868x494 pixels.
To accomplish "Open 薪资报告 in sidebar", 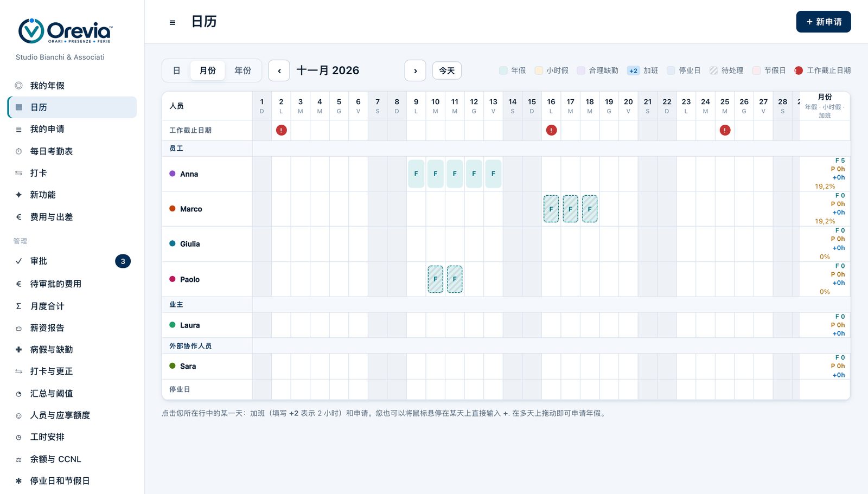I will [72, 328].
